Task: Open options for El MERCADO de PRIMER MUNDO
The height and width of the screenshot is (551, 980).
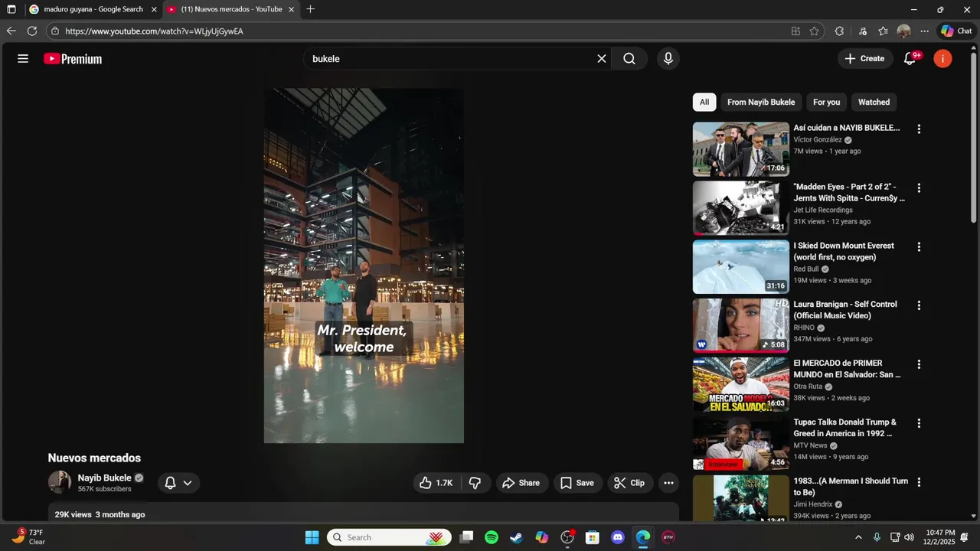Action: [x=919, y=364]
